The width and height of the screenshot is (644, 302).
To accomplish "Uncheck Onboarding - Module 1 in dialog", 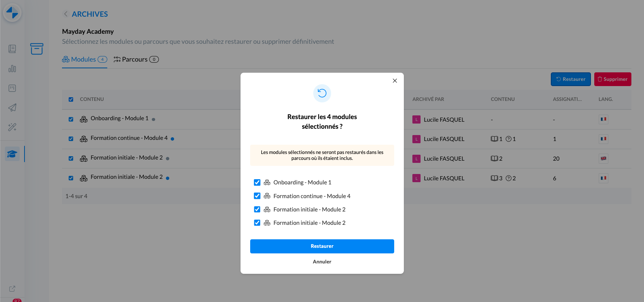I will point(257,183).
